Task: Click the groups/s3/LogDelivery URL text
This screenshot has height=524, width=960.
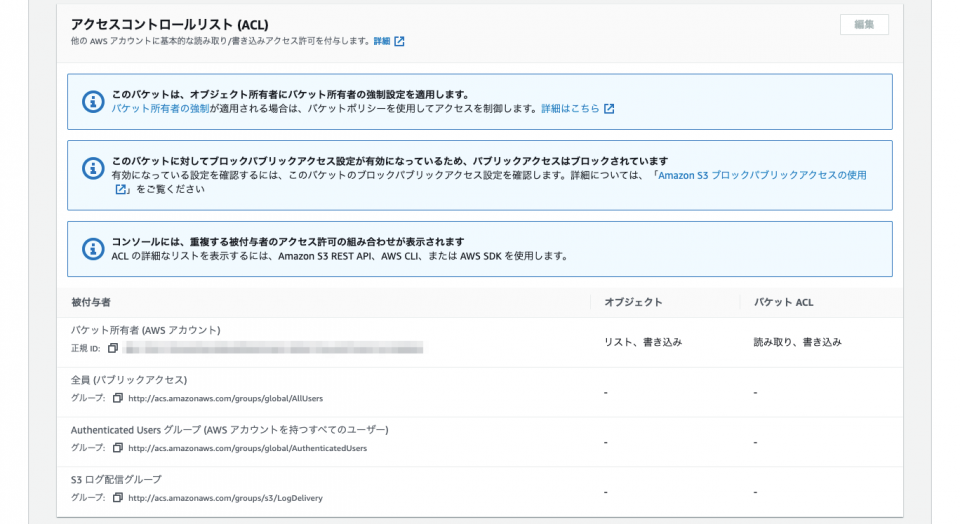Action: point(225,498)
